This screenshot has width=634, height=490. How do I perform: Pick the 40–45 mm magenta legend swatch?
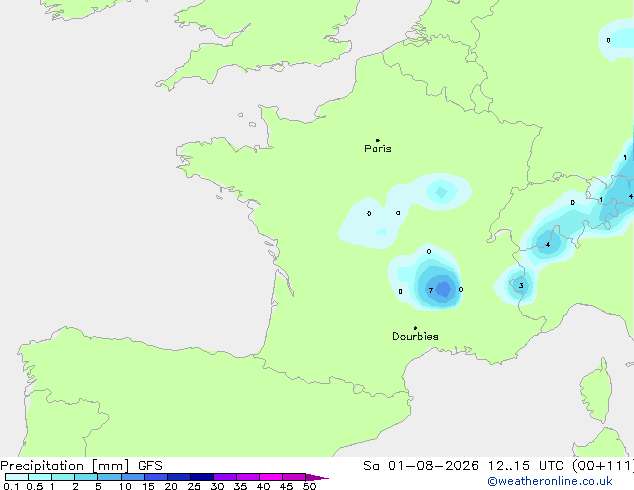[271, 477]
